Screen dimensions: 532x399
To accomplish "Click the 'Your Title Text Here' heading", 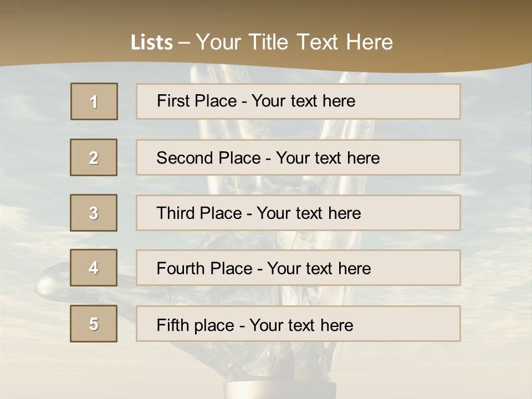I will [x=294, y=43].
